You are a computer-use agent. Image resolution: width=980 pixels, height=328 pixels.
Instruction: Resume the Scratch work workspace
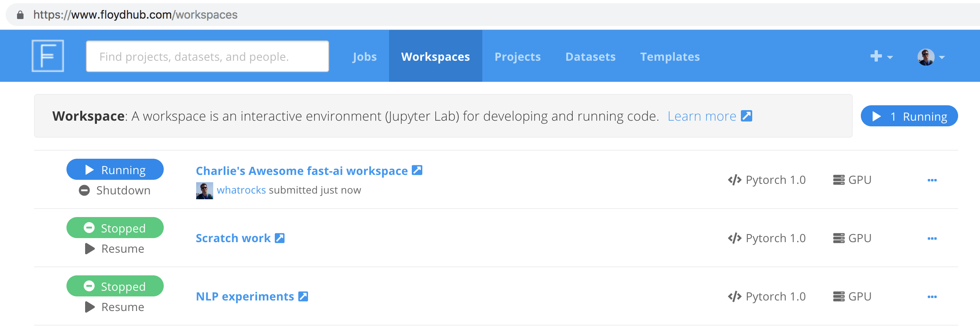click(115, 249)
